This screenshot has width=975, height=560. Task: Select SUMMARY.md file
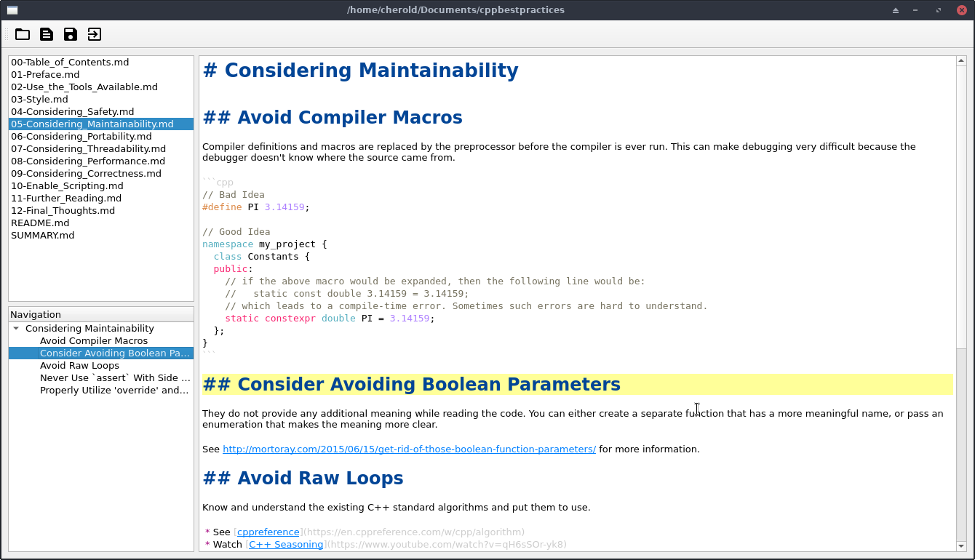pyautogui.click(x=101, y=236)
